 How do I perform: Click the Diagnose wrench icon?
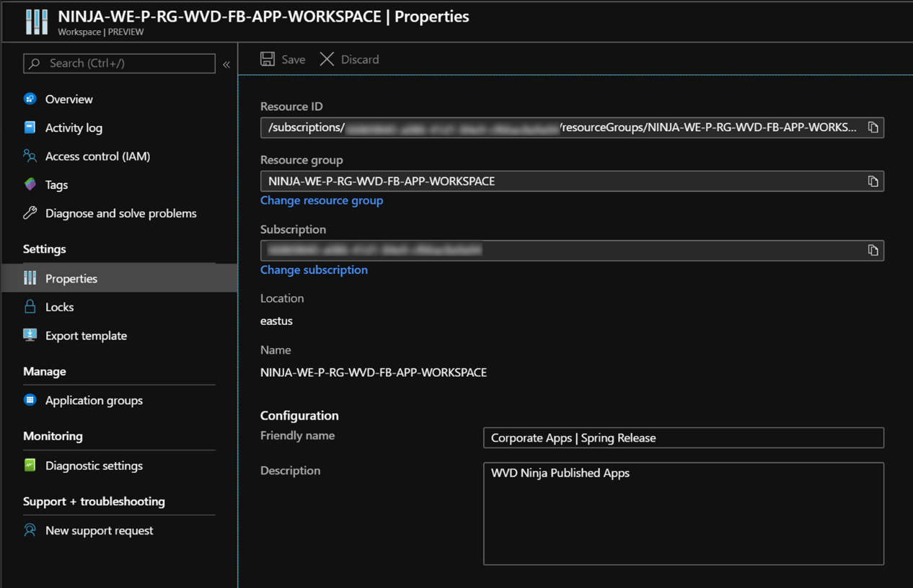[x=30, y=213]
